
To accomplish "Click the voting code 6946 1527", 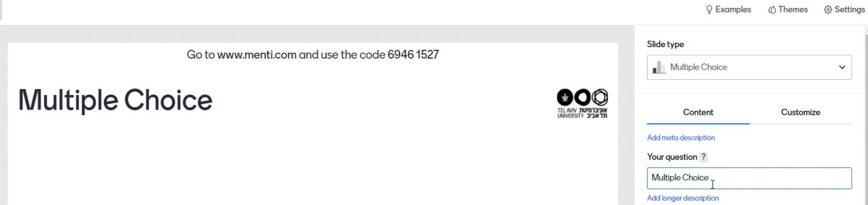I will click(x=413, y=55).
